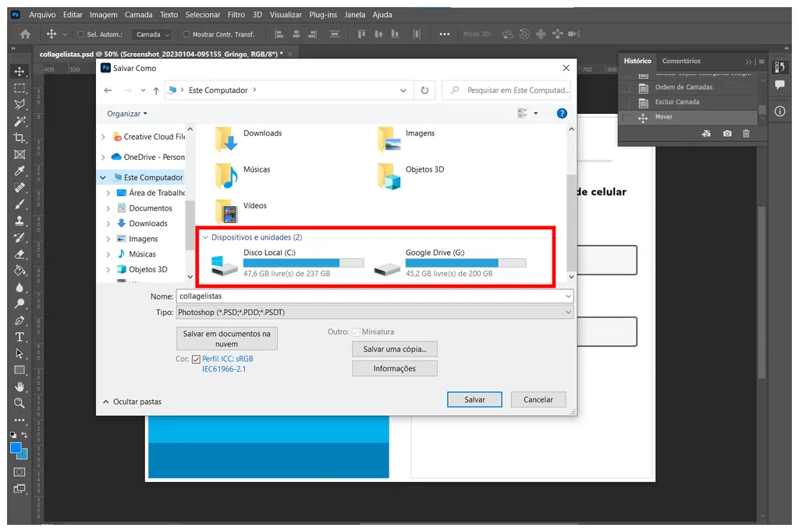The image size is (799, 532).
Task: Select the Rectangular Marquee tool
Action: (20, 88)
